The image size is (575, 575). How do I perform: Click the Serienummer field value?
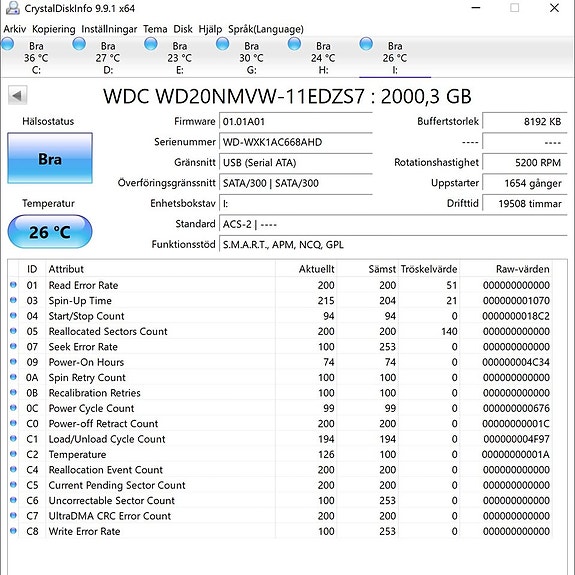click(x=296, y=142)
